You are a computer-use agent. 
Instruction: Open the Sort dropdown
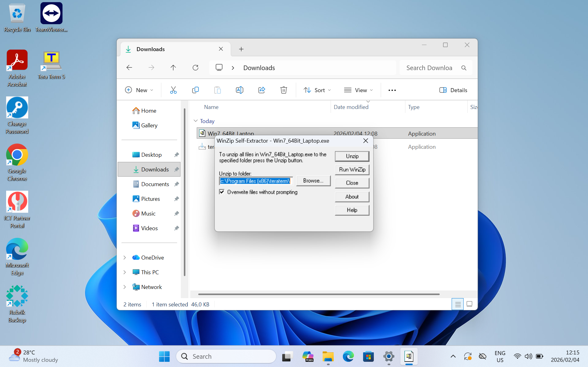(x=317, y=90)
